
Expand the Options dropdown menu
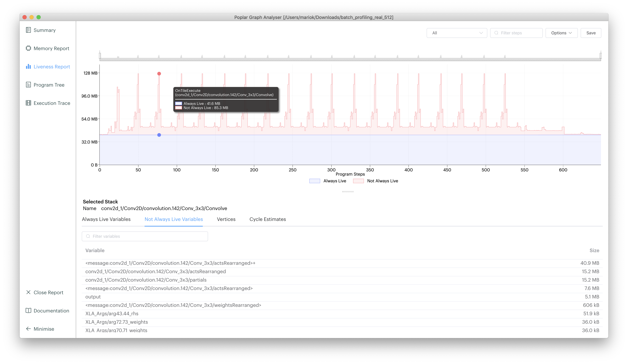coord(562,33)
